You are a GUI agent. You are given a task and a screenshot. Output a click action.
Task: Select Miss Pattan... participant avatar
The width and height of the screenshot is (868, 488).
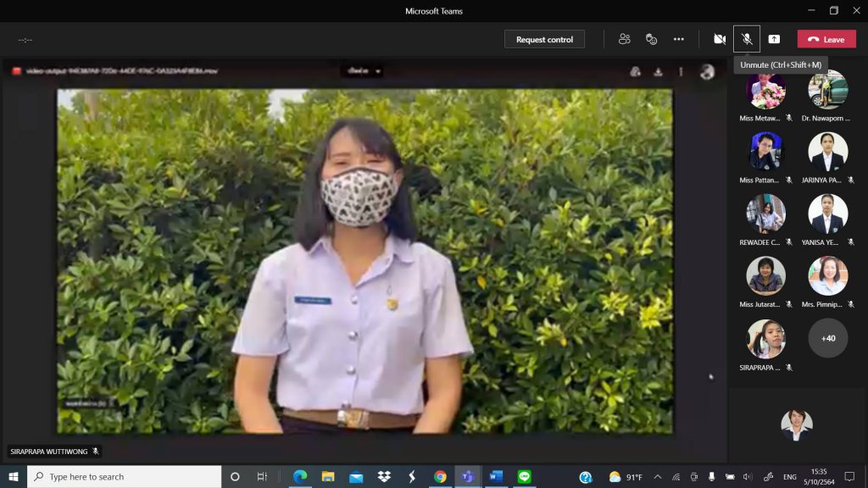click(x=765, y=151)
